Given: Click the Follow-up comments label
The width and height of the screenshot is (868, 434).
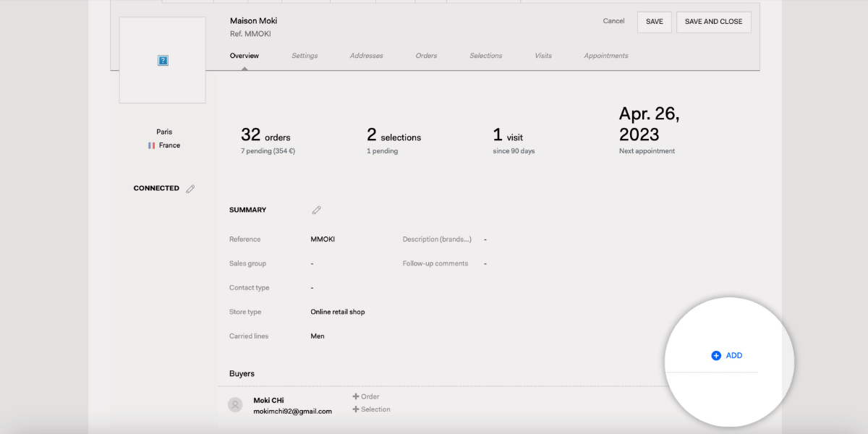Looking at the screenshot, I should click(x=435, y=264).
